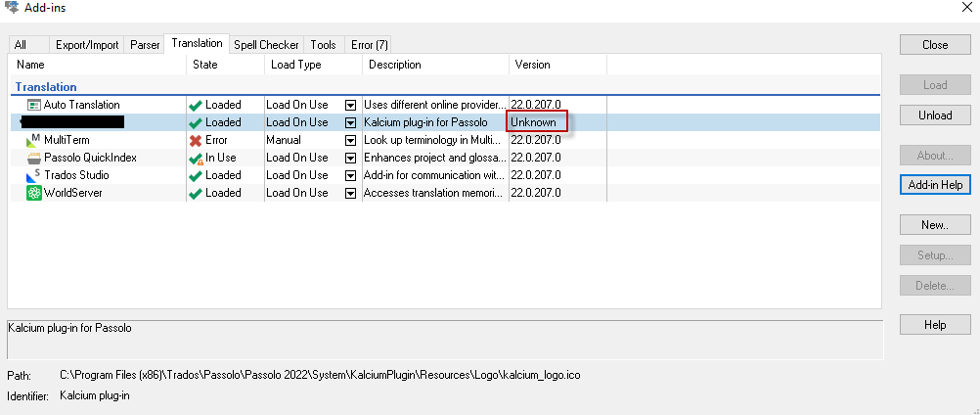The width and height of the screenshot is (980, 415).
Task: Click the Trados Studio add-in icon
Action: 34,175
